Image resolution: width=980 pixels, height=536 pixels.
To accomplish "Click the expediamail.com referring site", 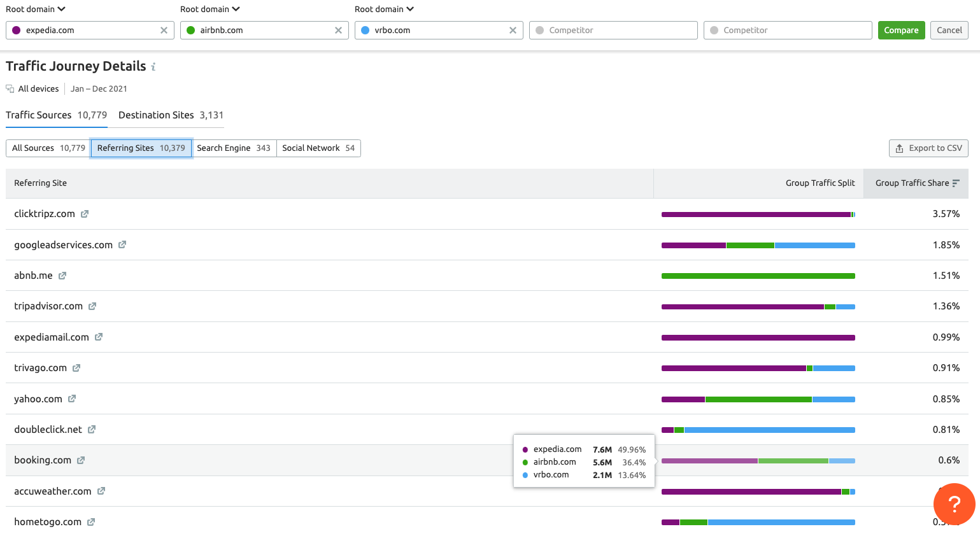I will pyautogui.click(x=52, y=337).
